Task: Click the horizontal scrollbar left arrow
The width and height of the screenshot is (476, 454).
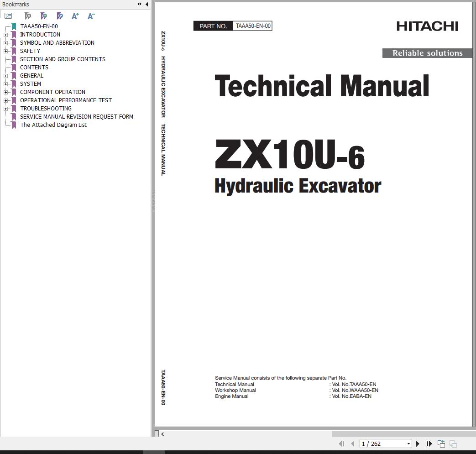Action: tap(163, 434)
